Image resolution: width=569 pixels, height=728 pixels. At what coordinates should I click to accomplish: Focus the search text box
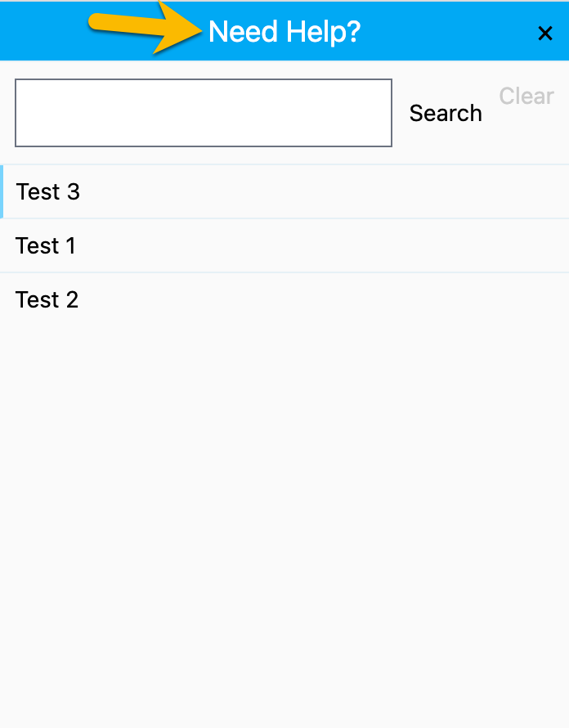(204, 113)
